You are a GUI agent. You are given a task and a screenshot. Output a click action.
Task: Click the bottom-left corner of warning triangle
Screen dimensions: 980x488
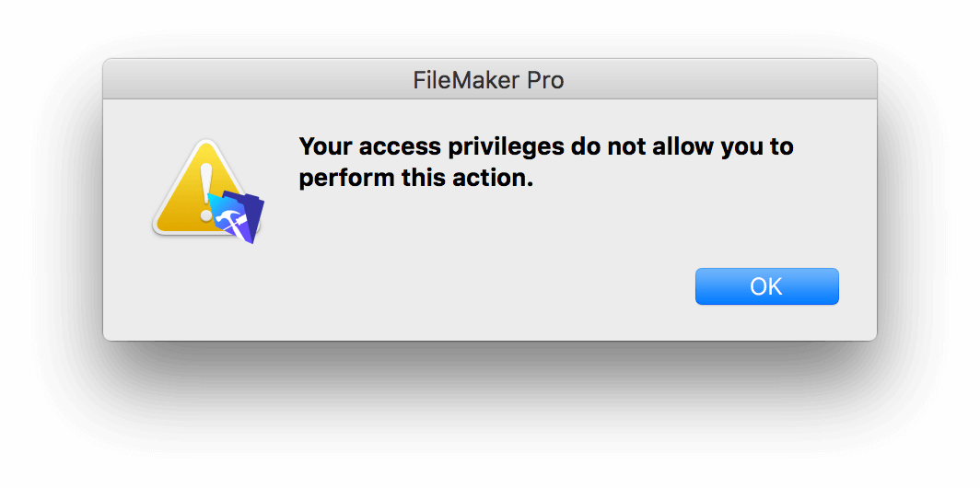[160, 227]
